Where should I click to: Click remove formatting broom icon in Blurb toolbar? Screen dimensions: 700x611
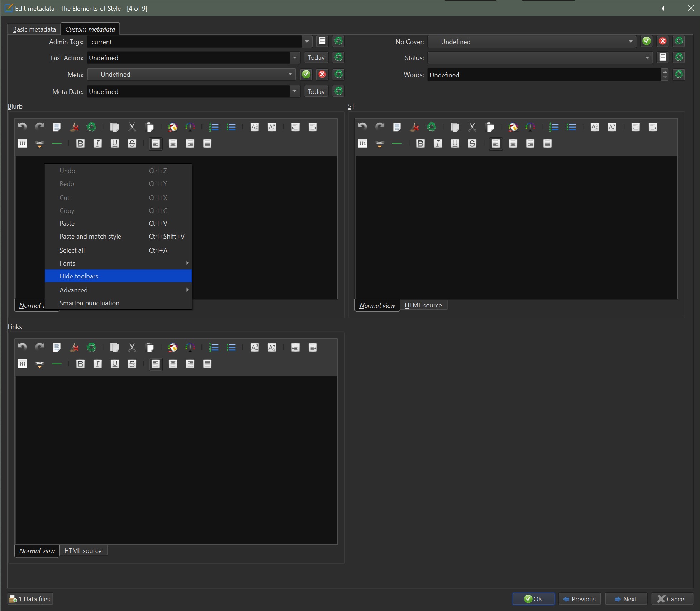pos(74,127)
